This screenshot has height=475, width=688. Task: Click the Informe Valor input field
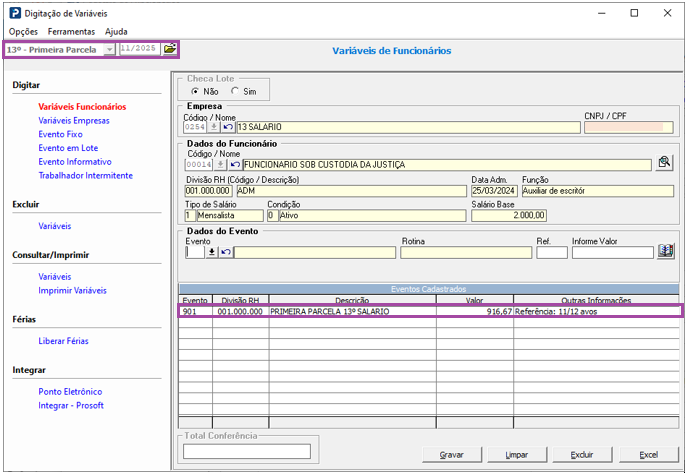[x=612, y=253]
